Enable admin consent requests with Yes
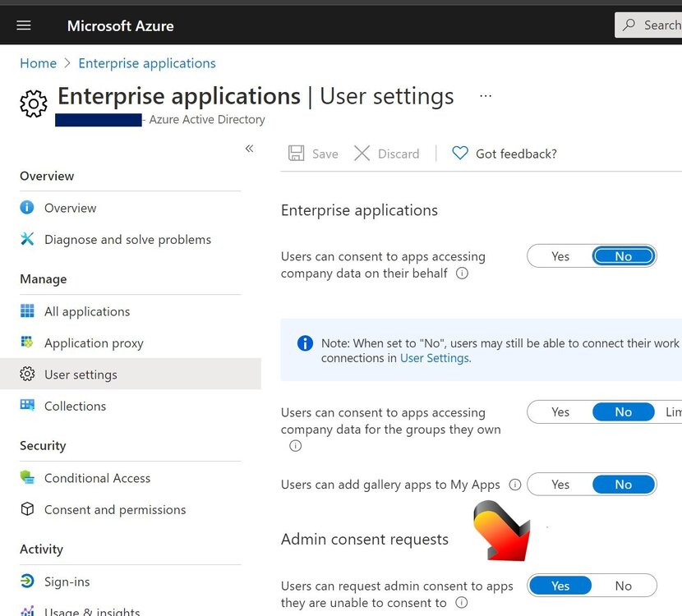The height and width of the screenshot is (616, 682). point(560,586)
